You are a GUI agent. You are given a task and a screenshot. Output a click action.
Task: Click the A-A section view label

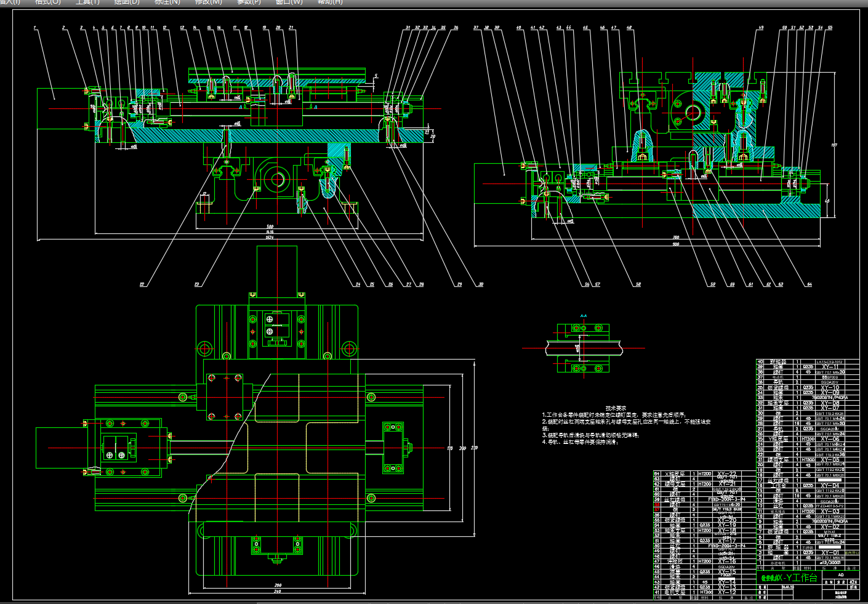[583, 316]
